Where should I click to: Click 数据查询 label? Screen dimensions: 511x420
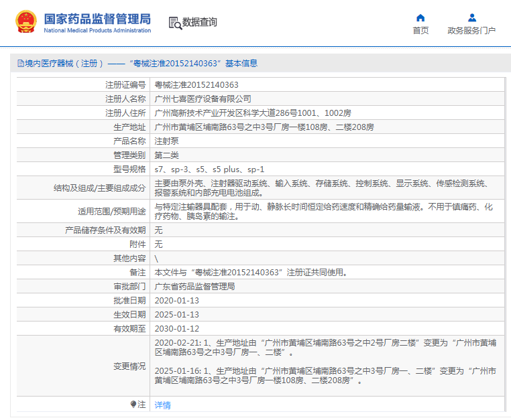point(199,22)
